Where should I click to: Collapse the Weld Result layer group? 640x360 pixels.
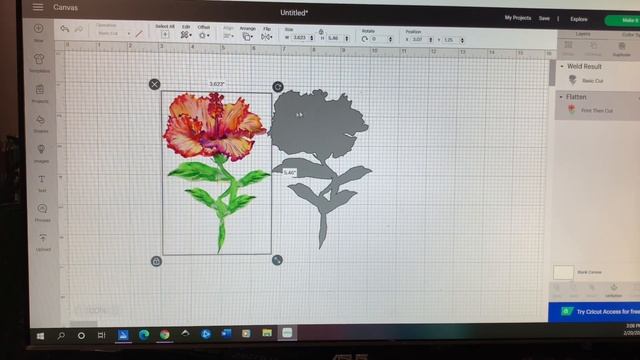pos(562,66)
